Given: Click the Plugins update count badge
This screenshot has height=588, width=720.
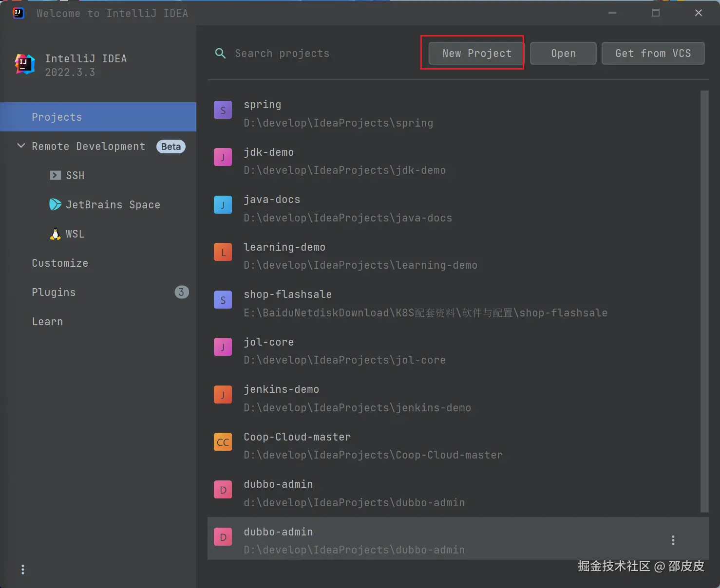Looking at the screenshot, I should click(182, 292).
